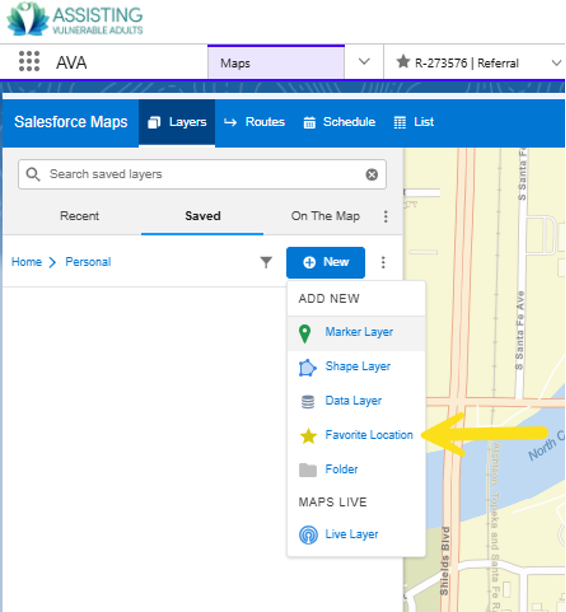Viewport: 566px width, 612px height.
Task: Click the layers filter funnel icon
Action: (266, 262)
